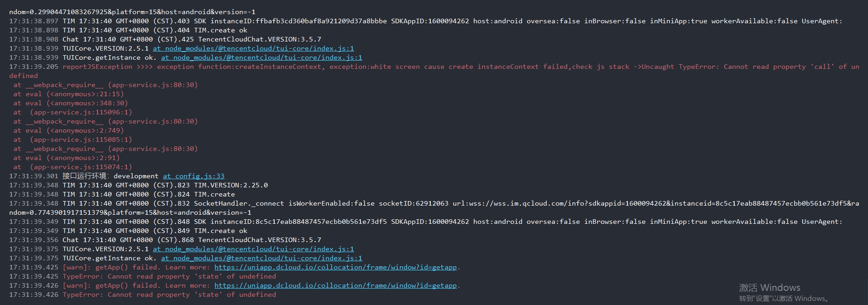This screenshot has height=305, width=868.
Task: Click the SocketHandler._connect log entry at 17:31:39.348
Action: pyautogui.click(x=434, y=208)
